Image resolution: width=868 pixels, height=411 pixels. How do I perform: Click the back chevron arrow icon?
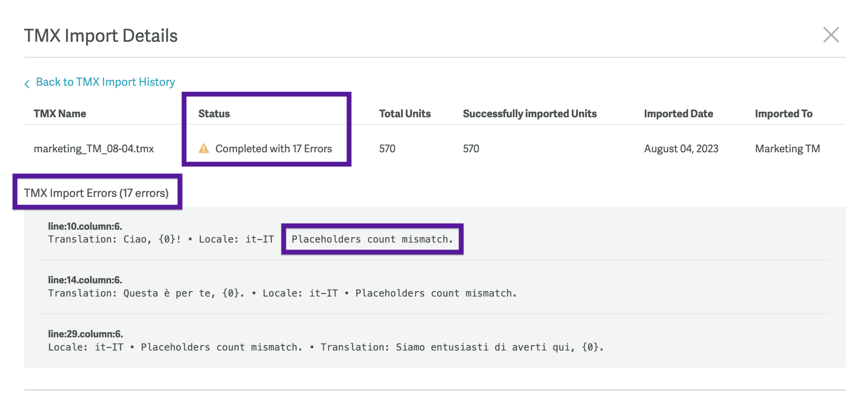click(x=27, y=84)
